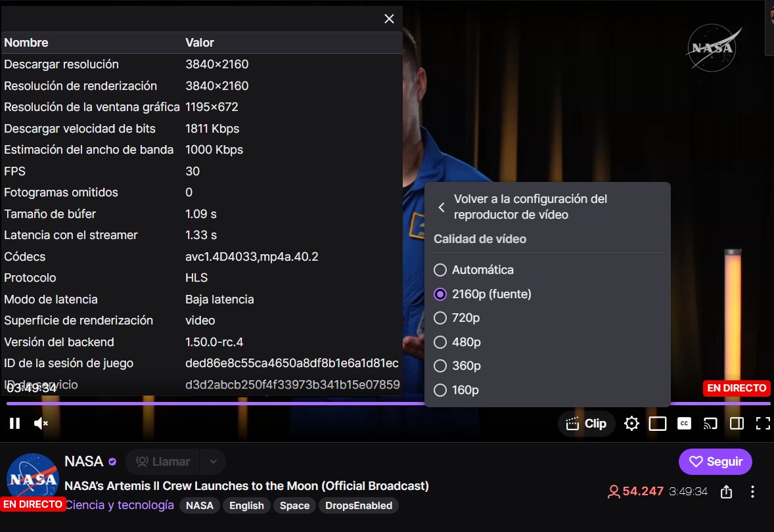Click the 1000 Kbps bandwidth estimate
Screen dimensions: 774x532
pos(214,150)
